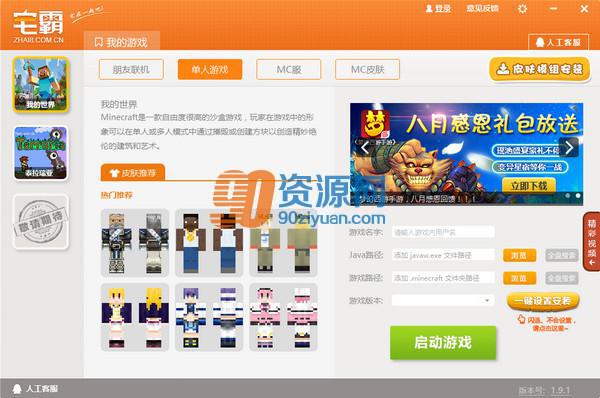Open the 精彩视频 side tab
Screen dimensions: 600x398
(x=592, y=242)
